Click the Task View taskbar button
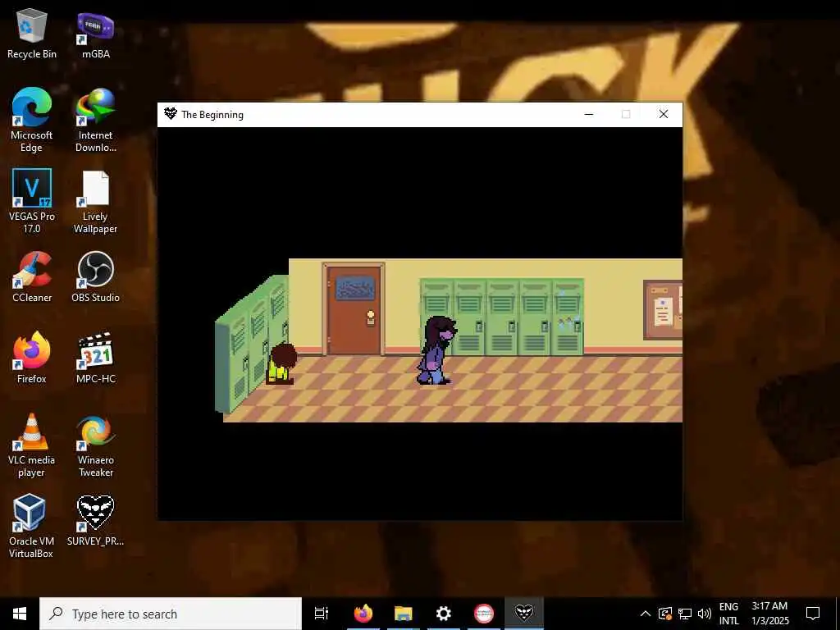The image size is (840, 630). pyautogui.click(x=322, y=614)
